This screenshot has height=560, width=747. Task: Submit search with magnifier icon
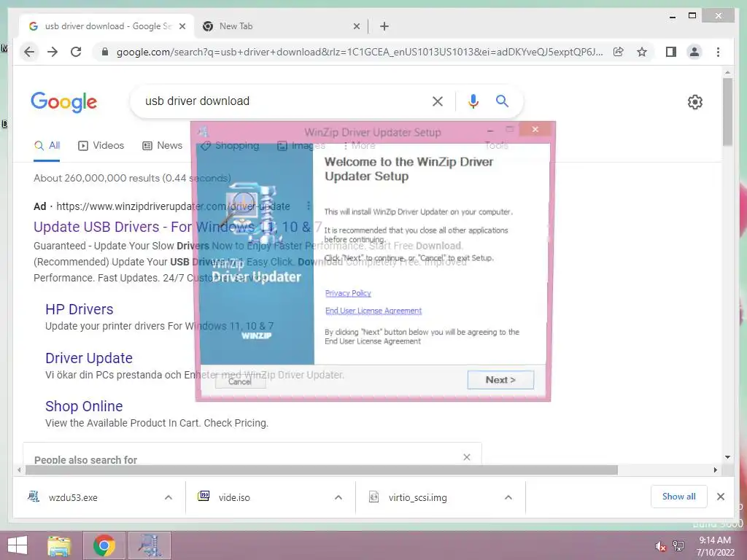point(502,101)
